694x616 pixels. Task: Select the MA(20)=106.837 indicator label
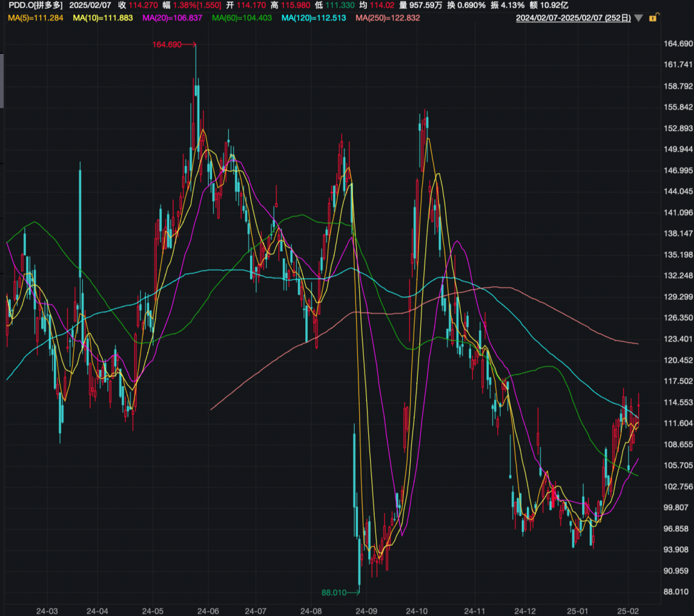pos(172,18)
